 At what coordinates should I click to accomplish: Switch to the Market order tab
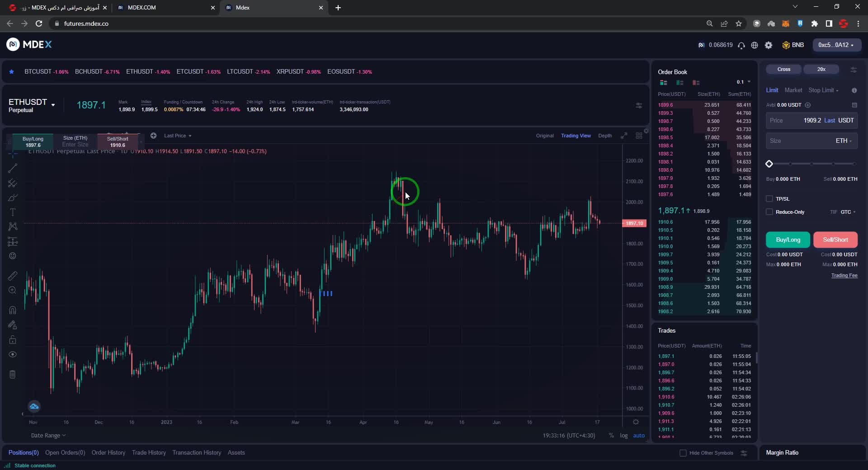pyautogui.click(x=793, y=90)
